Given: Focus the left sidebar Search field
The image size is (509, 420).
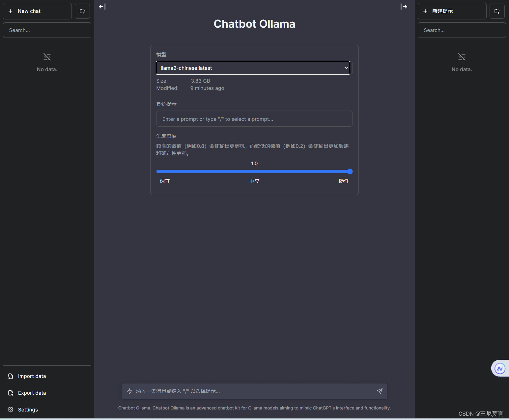Looking at the screenshot, I should coord(47,30).
